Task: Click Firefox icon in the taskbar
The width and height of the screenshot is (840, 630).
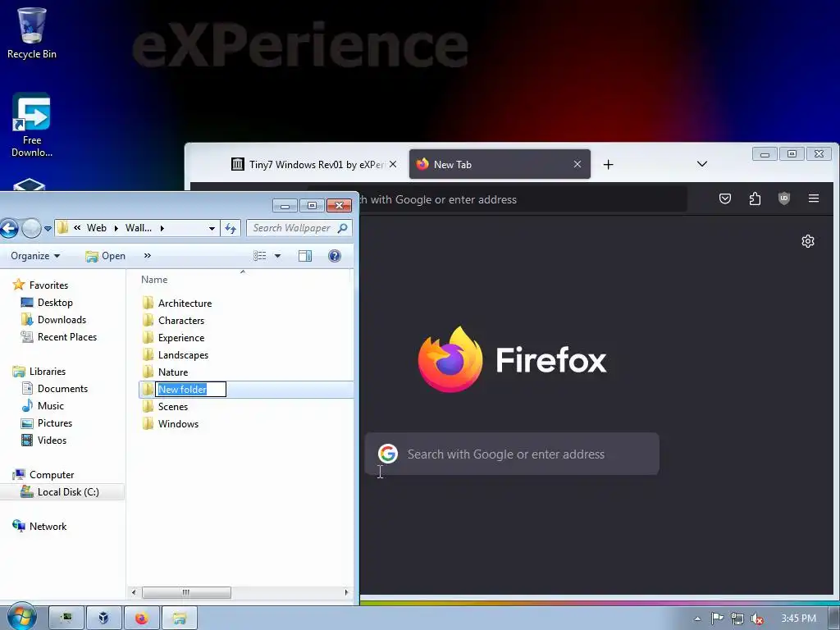Action: (x=141, y=619)
